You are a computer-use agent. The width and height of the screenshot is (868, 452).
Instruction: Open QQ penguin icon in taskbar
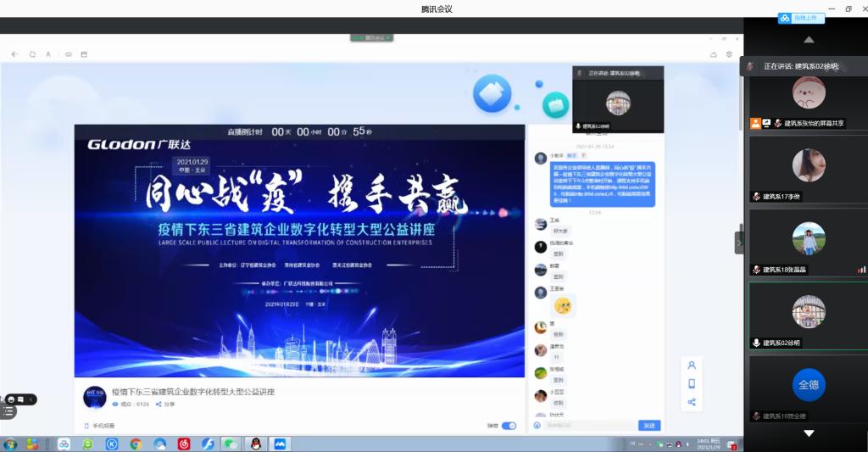[x=254, y=444]
